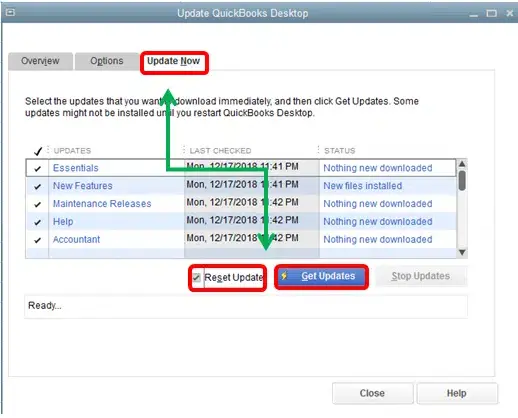
Task: Maximize the Update QuickBooks Desktop window
Action: point(491,13)
